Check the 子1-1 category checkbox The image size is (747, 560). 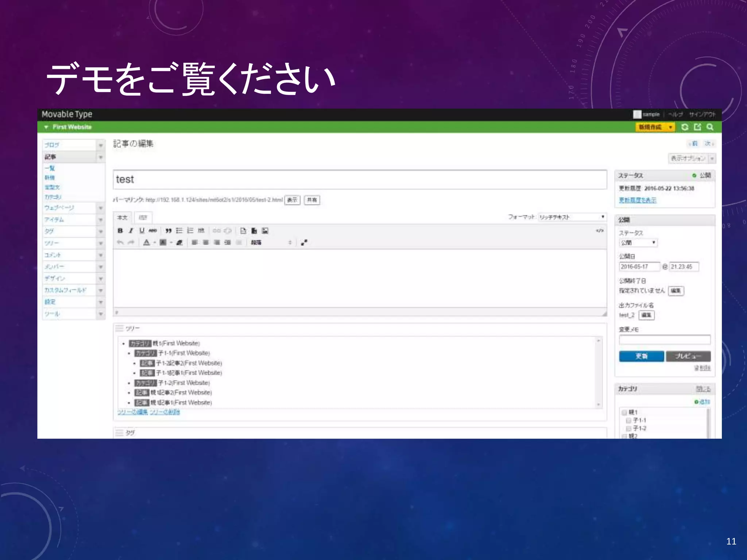click(628, 420)
